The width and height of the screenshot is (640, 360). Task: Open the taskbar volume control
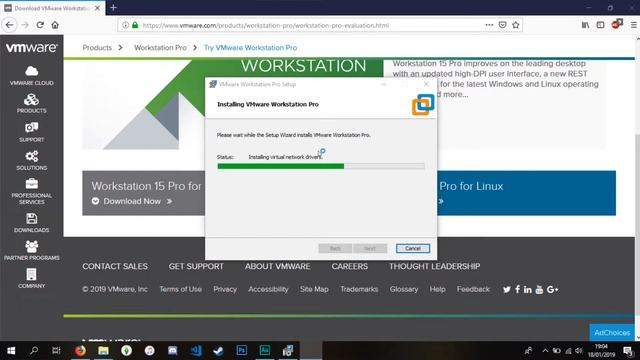(x=579, y=351)
